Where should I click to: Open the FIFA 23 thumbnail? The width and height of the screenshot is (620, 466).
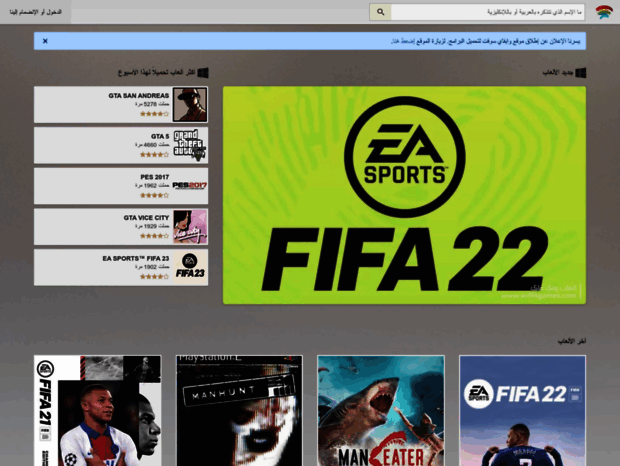click(190, 268)
